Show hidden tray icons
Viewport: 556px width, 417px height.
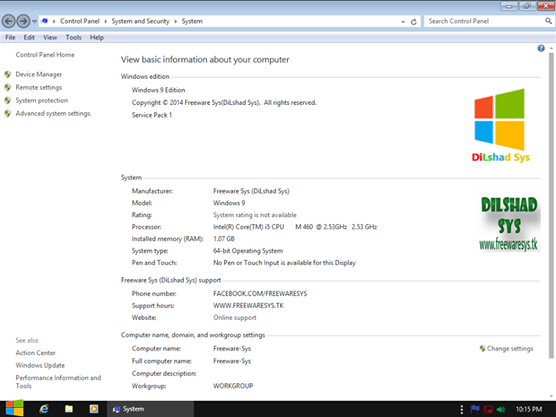click(x=462, y=410)
